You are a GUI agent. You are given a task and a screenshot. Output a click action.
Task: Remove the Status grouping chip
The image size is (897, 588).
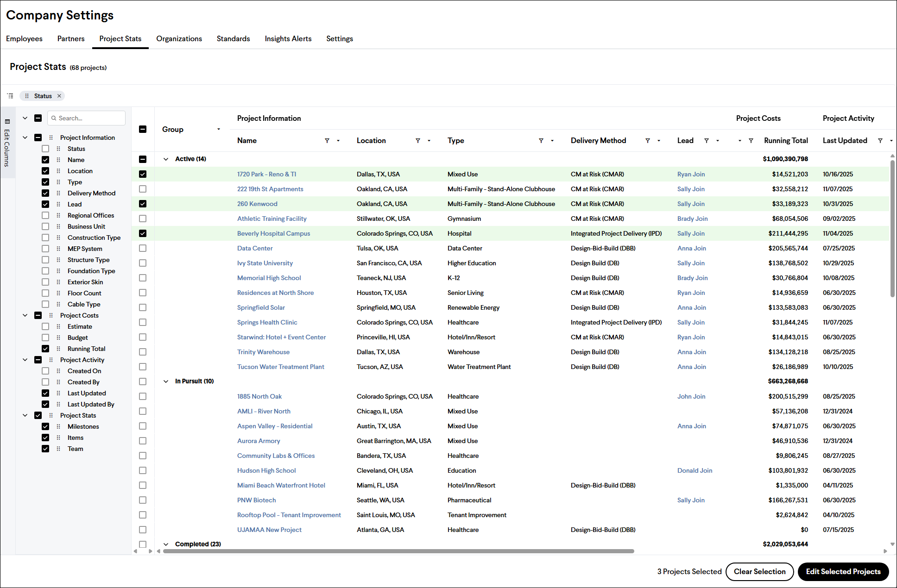click(59, 96)
